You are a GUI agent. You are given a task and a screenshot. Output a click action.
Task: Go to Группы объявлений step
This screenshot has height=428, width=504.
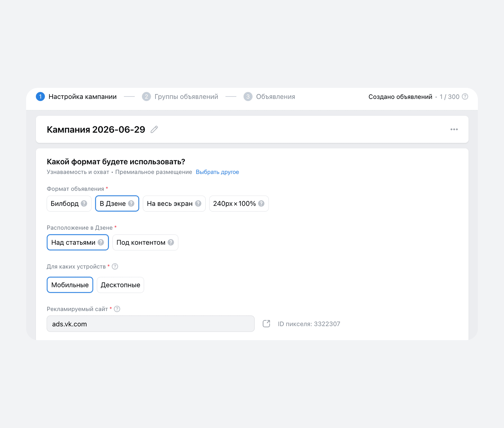coord(186,97)
